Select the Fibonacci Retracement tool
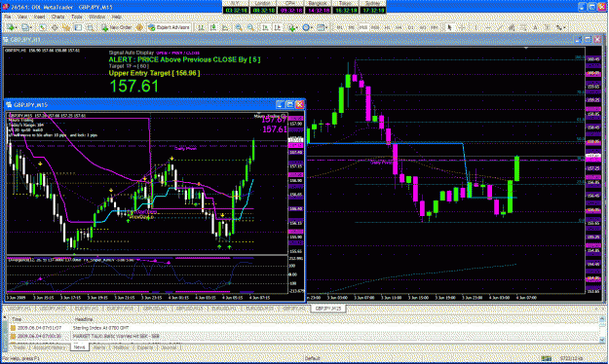This screenshot has height=364, width=609. 523,27
